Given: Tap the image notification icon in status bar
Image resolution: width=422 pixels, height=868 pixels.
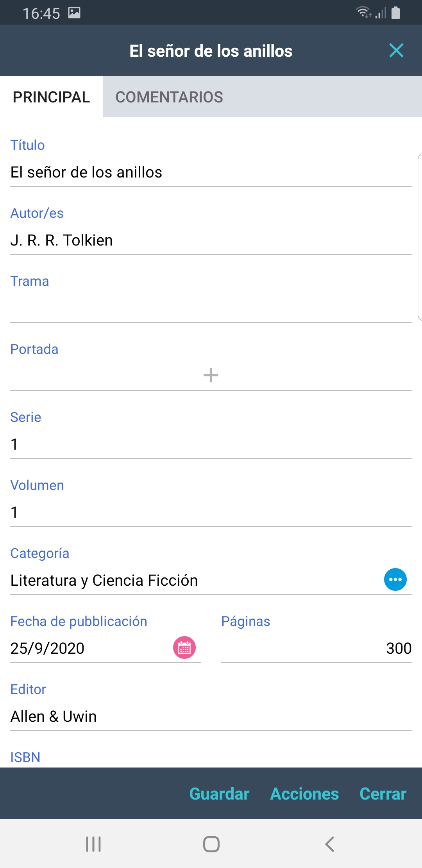Looking at the screenshot, I should point(74,13).
